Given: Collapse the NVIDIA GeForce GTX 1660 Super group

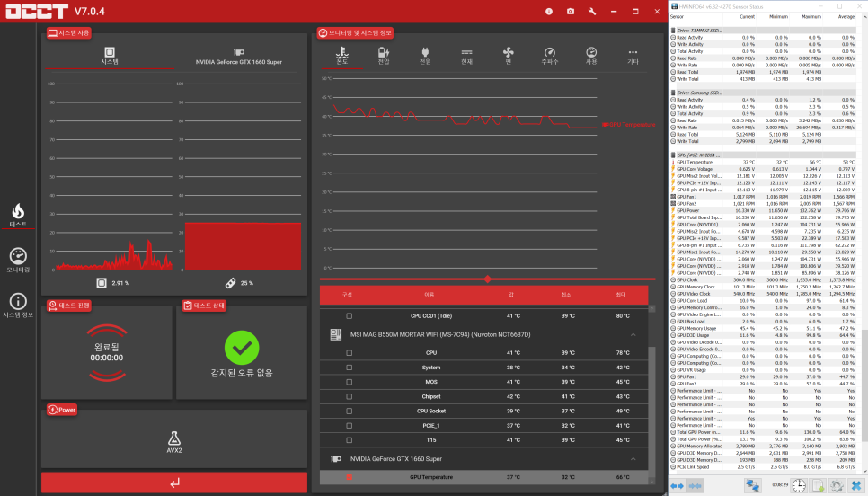Looking at the screenshot, I should [x=633, y=459].
